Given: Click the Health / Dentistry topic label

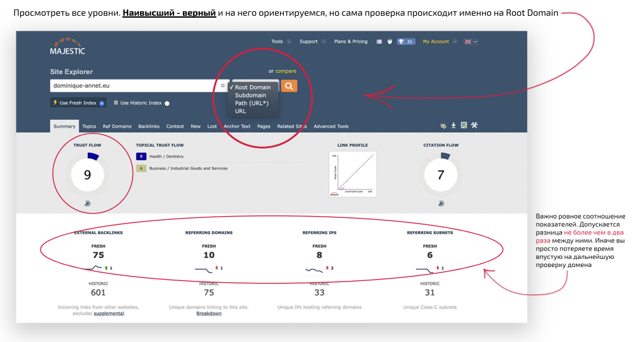Looking at the screenshot, I should (167, 156).
